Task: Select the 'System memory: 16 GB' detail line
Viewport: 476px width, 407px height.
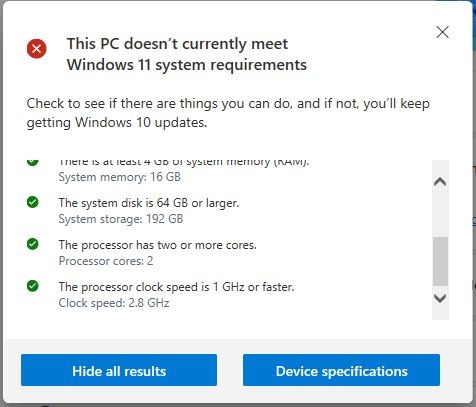Action: click(x=120, y=177)
